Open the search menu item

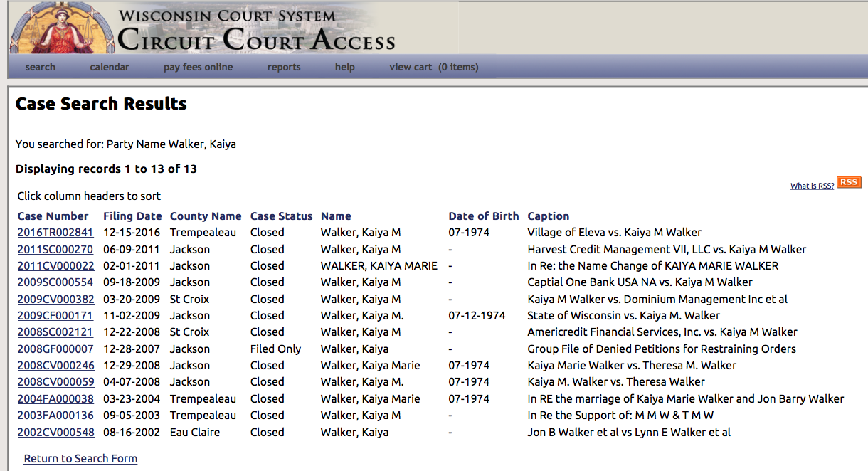[x=40, y=67]
